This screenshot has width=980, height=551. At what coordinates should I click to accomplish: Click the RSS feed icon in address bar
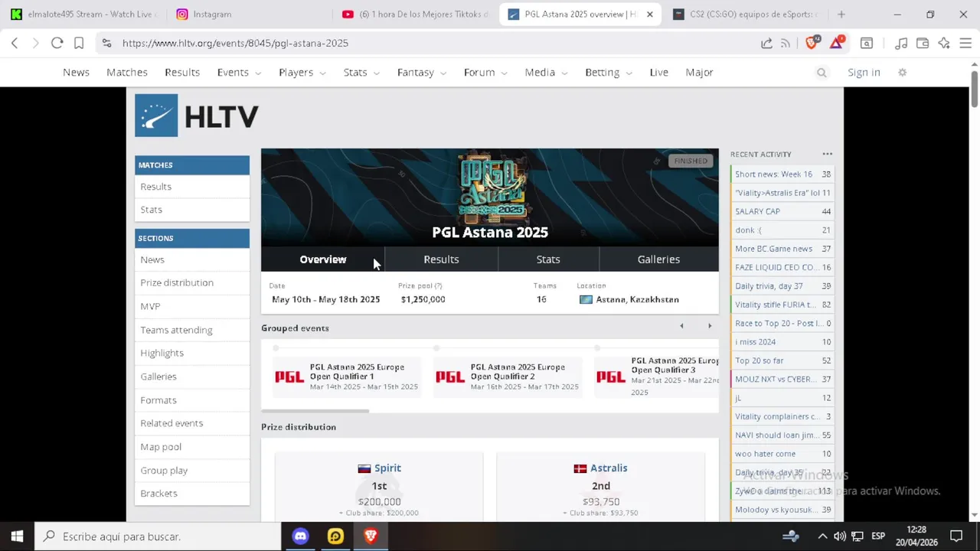786,43
